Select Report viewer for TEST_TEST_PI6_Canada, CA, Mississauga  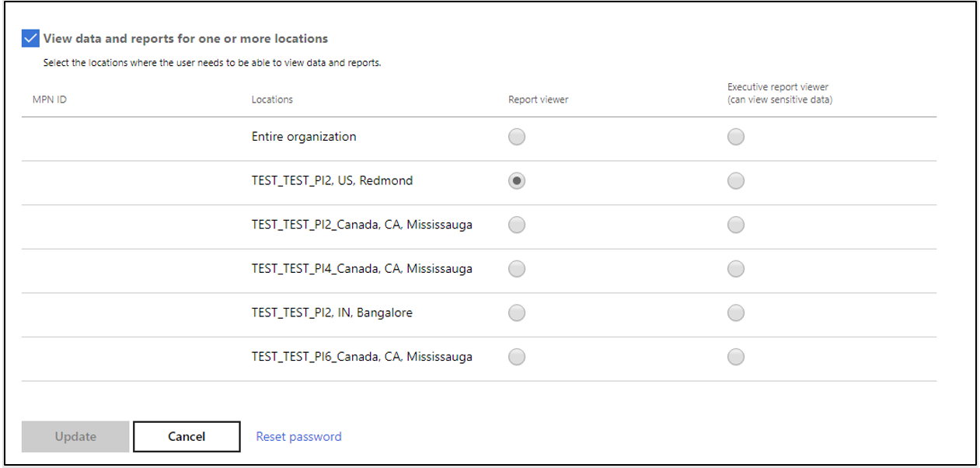click(x=516, y=357)
